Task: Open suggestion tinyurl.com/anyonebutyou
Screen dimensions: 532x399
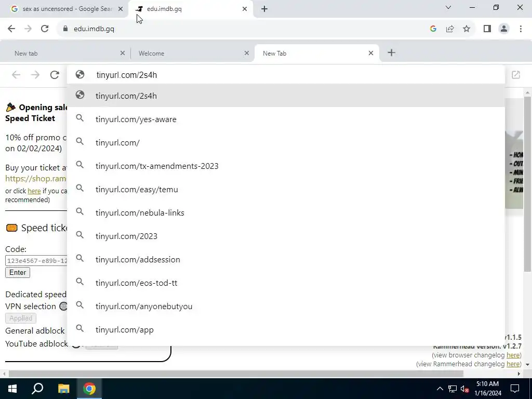Action: [286, 307]
